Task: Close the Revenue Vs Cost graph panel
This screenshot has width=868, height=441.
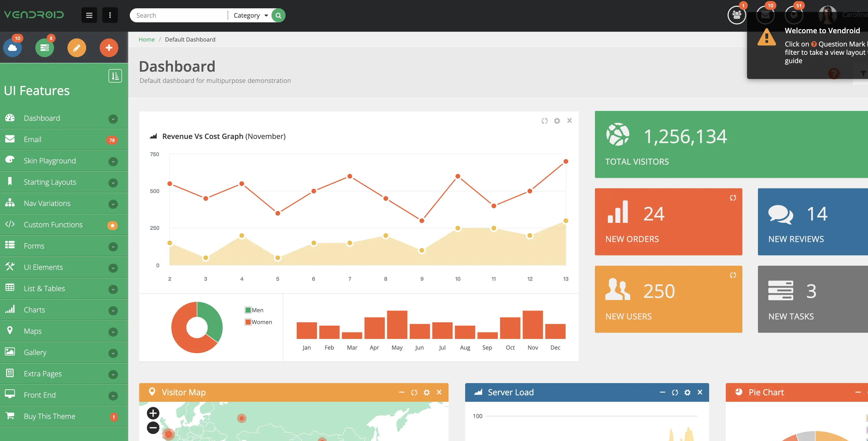Action: click(569, 120)
